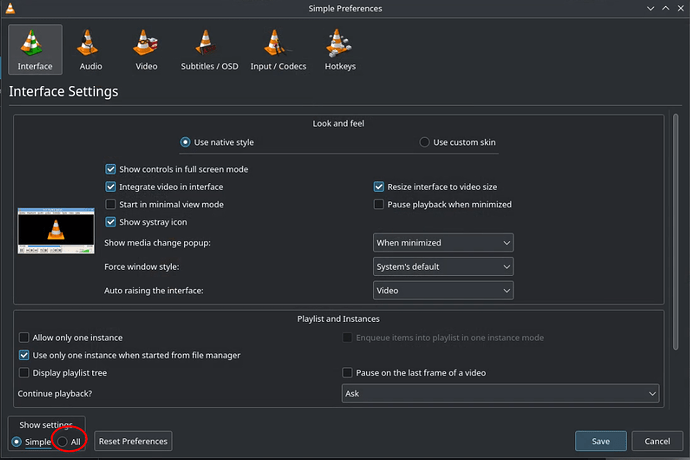Minimize the Simple Preferences window
Screen dimensions: 690x460
(650, 8)
